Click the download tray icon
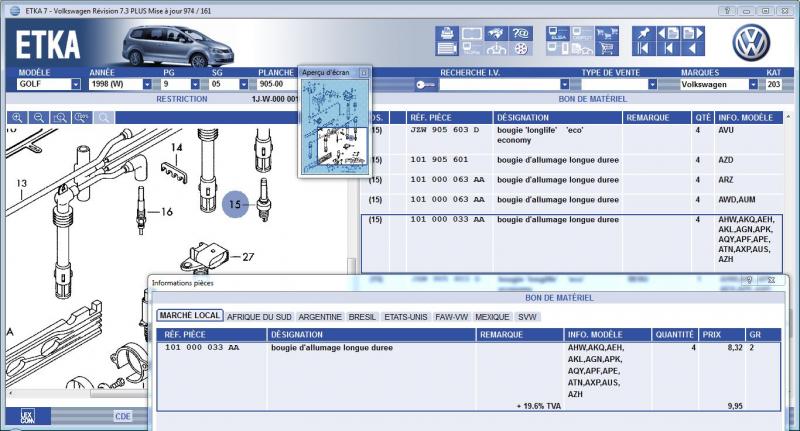Viewport: 800px width, 431px height. pyautogui.click(x=496, y=49)
